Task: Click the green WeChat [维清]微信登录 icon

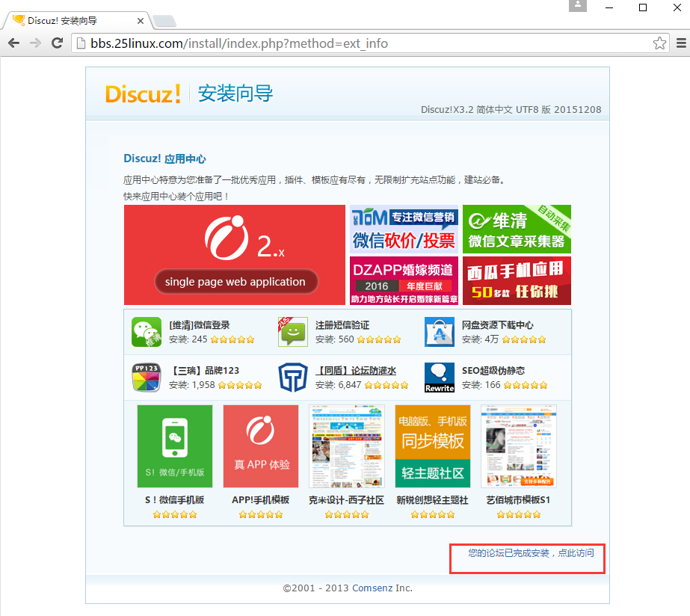Action: pyautogui.click(x=147, y=332)
